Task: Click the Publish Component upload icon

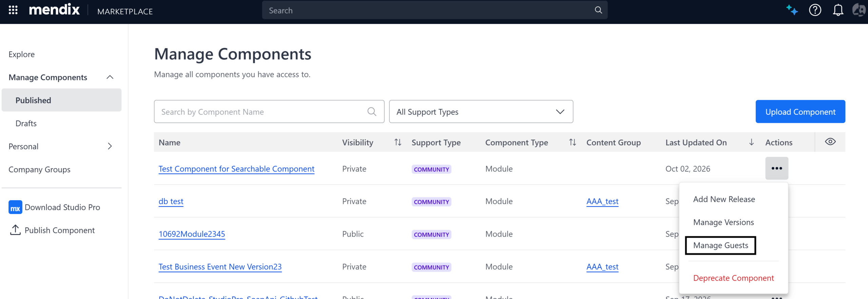Action: [15, 230]
